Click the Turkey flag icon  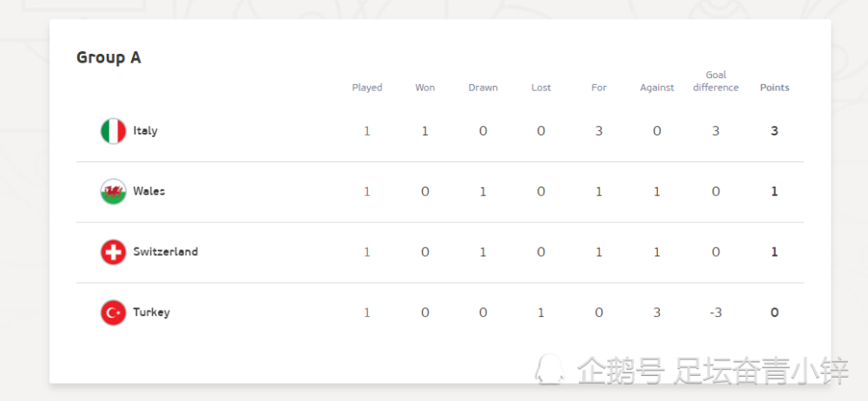113,312
